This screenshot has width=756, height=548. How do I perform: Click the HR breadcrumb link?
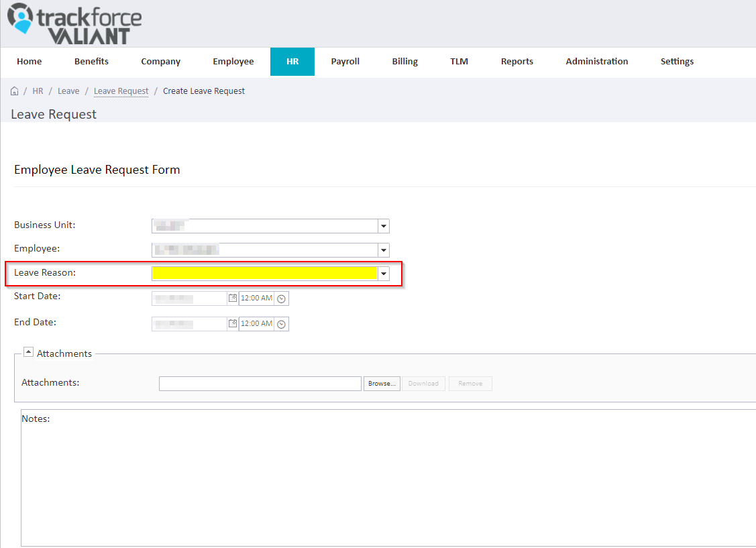click(x=38, y=91)
